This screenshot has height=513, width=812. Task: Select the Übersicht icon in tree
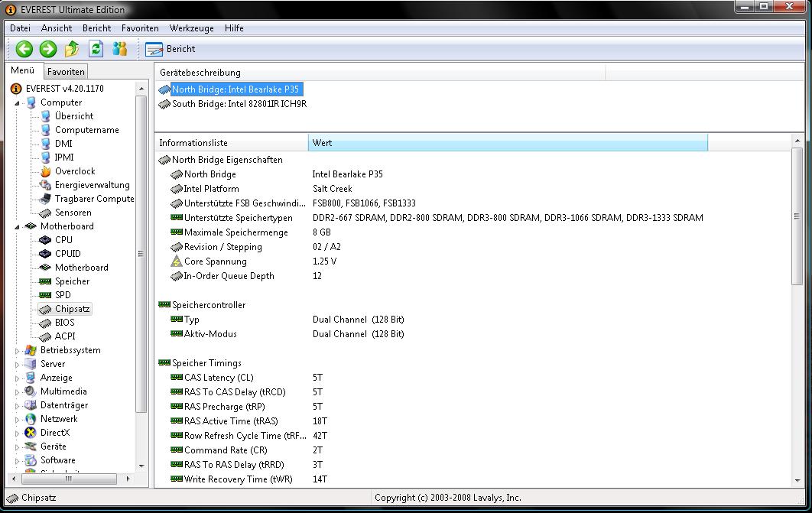pyautogui.click(x=46, y=116)
